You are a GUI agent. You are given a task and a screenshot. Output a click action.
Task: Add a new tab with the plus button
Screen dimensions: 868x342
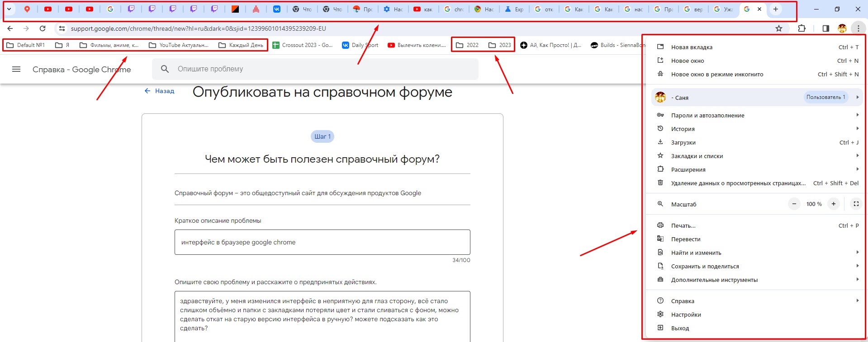(x=775, y=9)
